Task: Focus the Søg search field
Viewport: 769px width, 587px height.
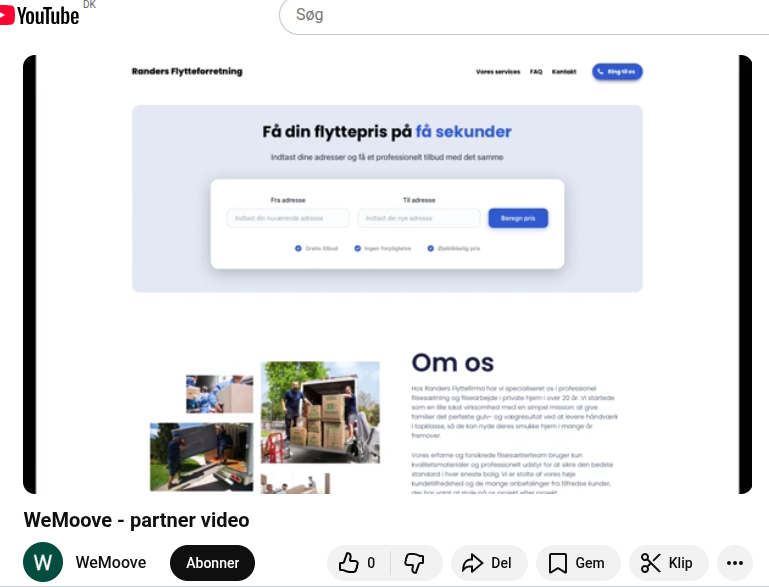Action: 520,16
